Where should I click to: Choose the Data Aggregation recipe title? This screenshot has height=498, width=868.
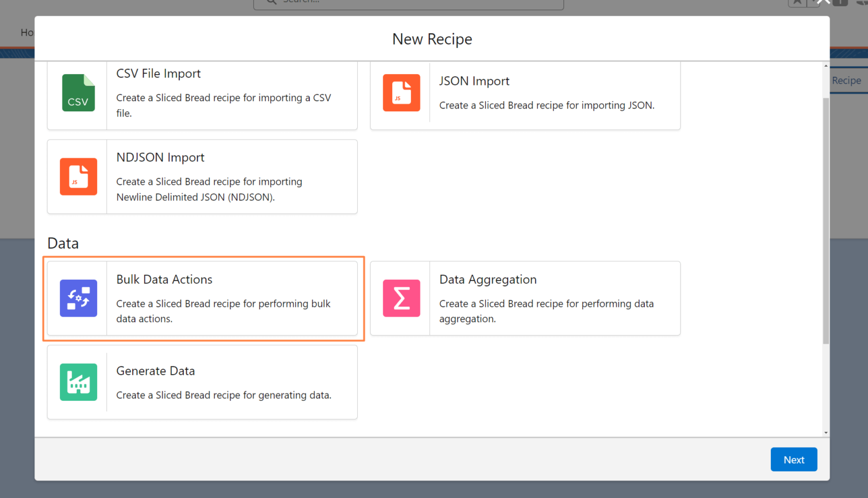click(x=488, y=279)
